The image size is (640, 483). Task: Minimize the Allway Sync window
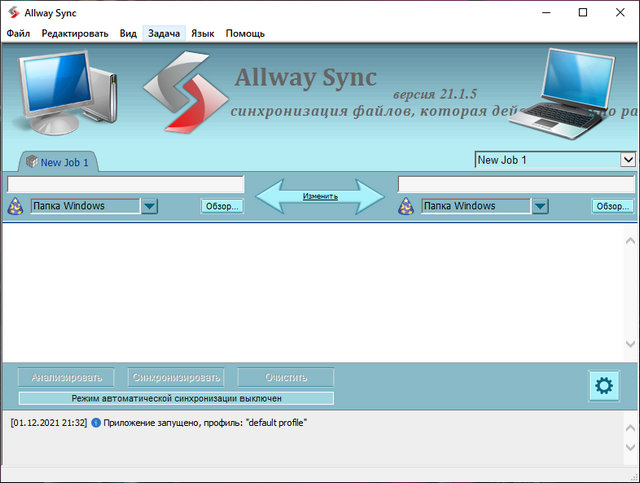pyautogui.click(x=546, y=13)
